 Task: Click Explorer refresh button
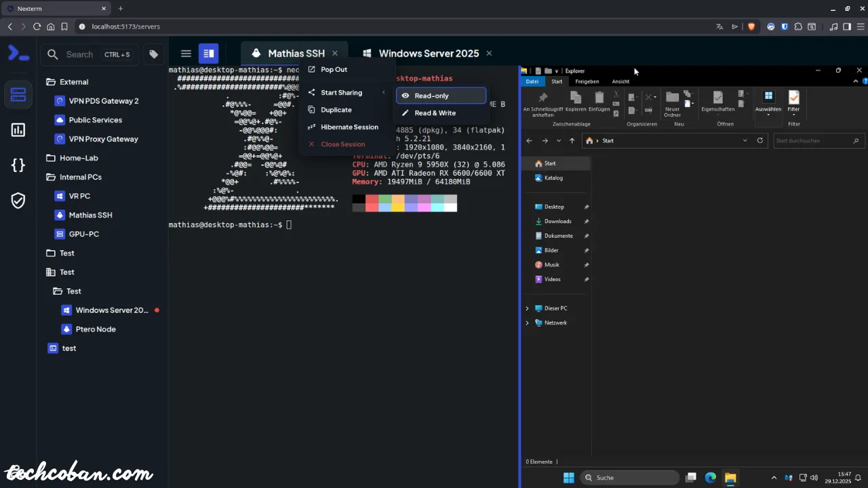click(x=760, y=141)
